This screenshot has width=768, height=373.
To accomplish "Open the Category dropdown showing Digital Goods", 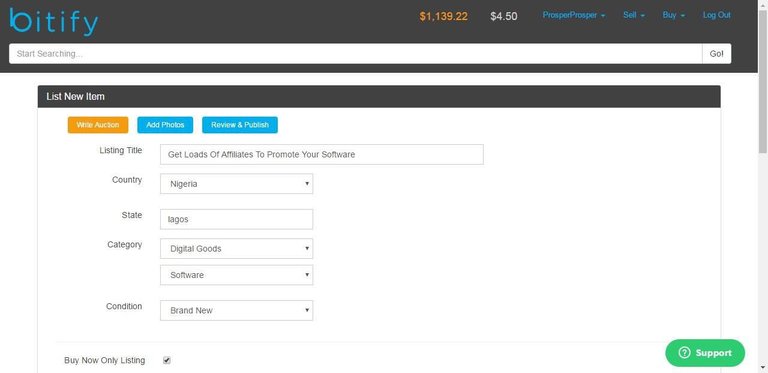I will 237,249.
